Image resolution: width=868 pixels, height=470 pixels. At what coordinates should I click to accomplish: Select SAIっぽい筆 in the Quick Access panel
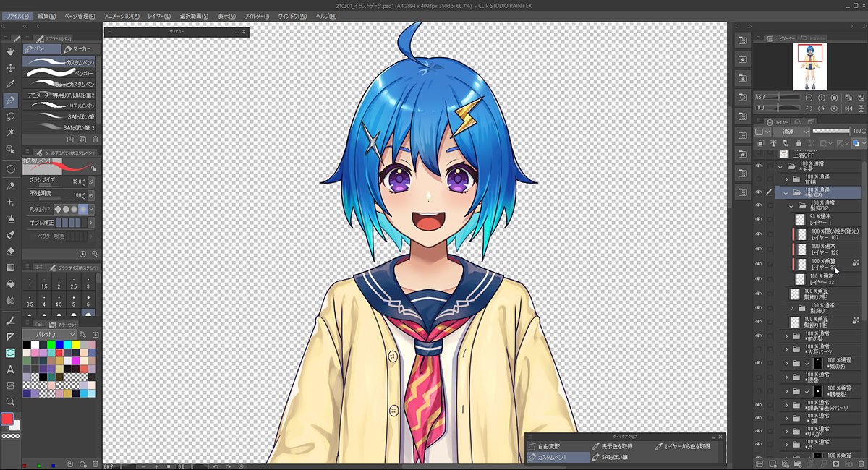click(613, 456)
